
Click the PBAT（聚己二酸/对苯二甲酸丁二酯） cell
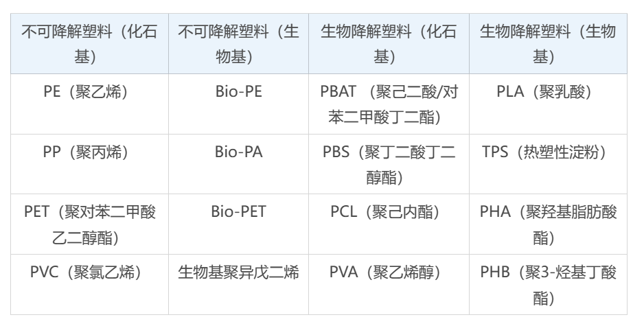pyautogui.click(x=389, y=104)
